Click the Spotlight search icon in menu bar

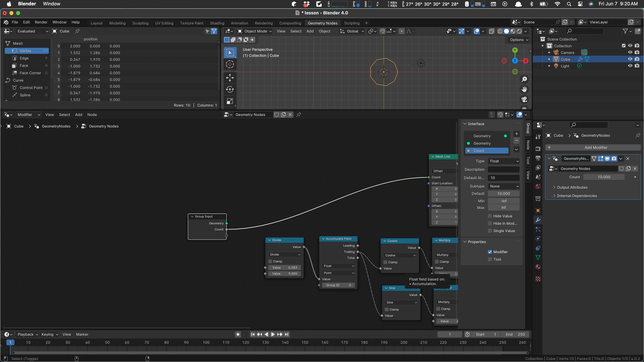[569, 4]
